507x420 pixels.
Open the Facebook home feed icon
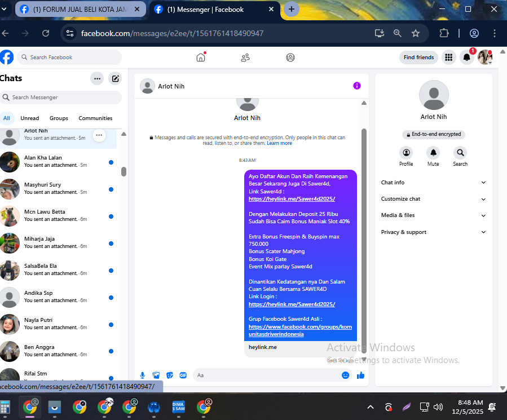tap(201, 58)
